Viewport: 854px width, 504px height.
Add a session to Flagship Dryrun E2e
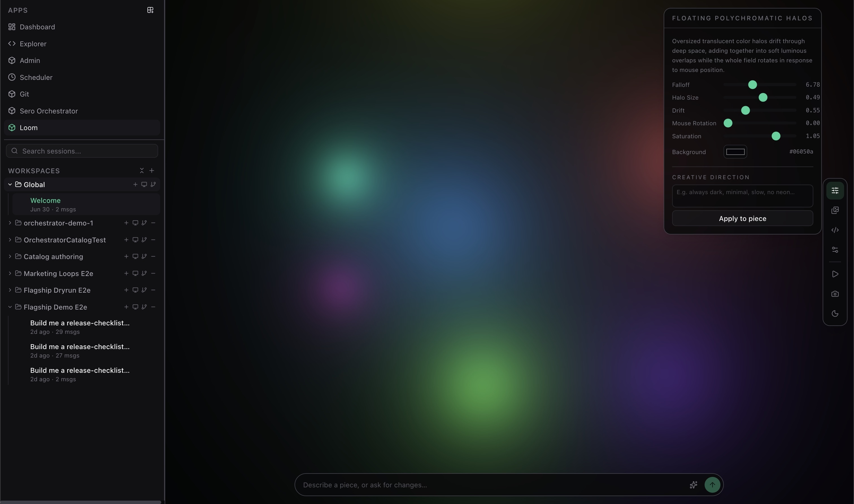pos(126,290)
